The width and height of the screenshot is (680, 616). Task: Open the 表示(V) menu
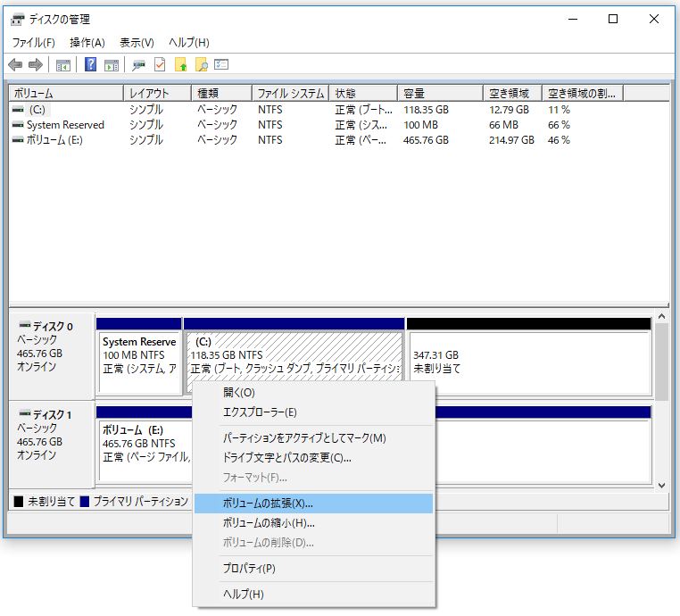pyautogui.click(x=137, y=43)
